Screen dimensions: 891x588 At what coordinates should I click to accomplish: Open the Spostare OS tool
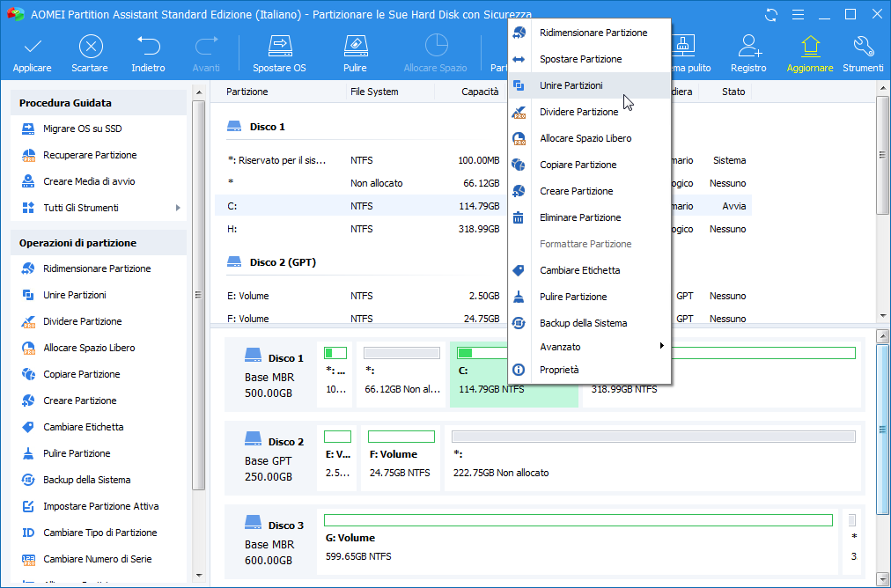[x=279, y=53]
